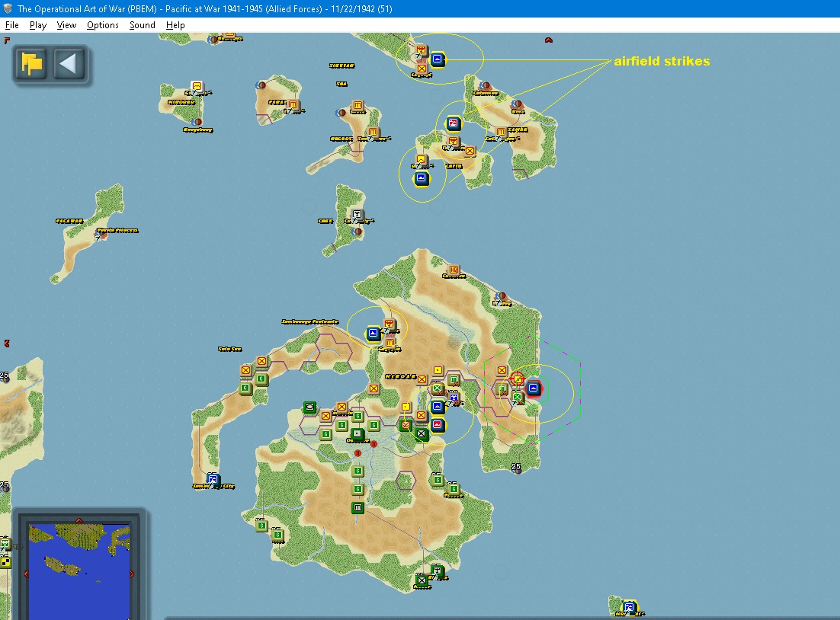Select the dark green oval armor unit
This screenshot has width=840, height=620.
[309, 408]
